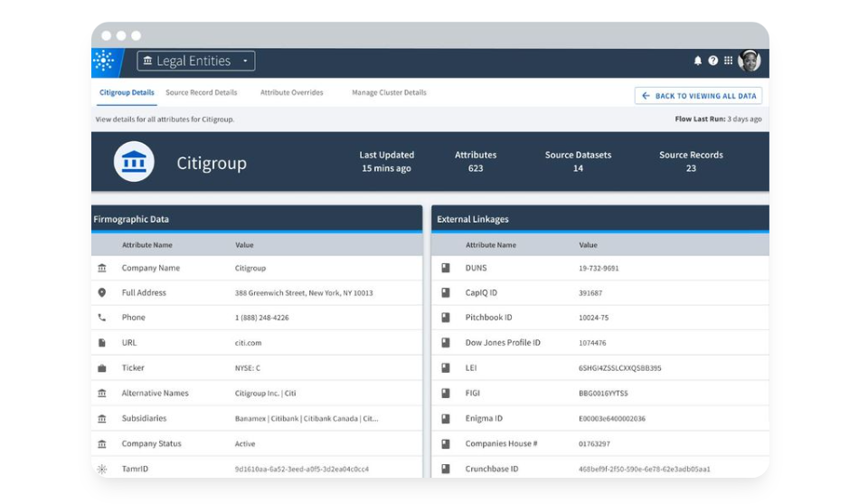Click the FIGI value BBG0016YYTS5

(x=603, y=394)
